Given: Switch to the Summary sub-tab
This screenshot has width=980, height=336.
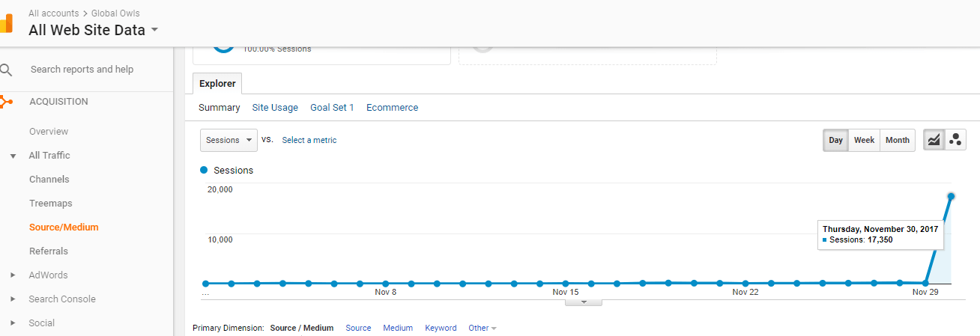Looking at the screenshot, I should point(220,108).
